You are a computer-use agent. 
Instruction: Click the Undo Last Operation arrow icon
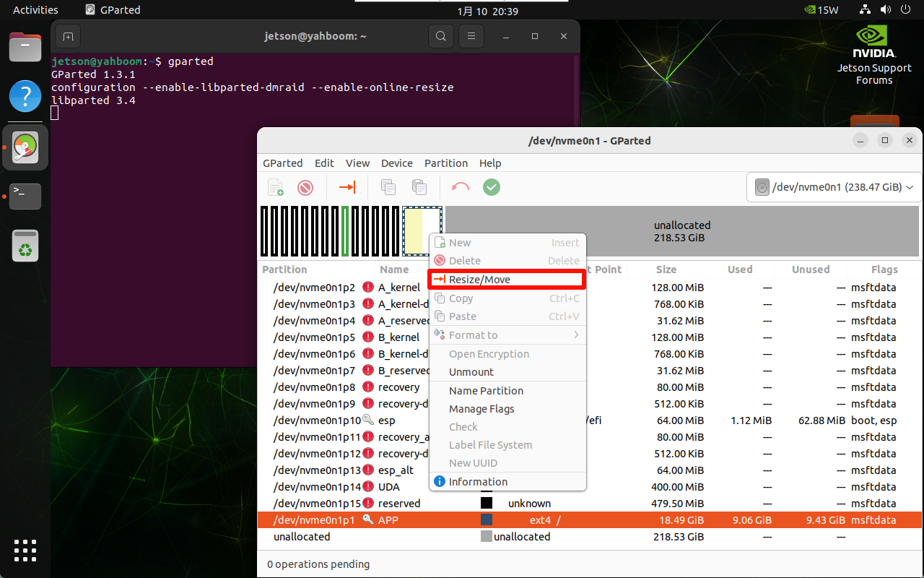[460, 187]
